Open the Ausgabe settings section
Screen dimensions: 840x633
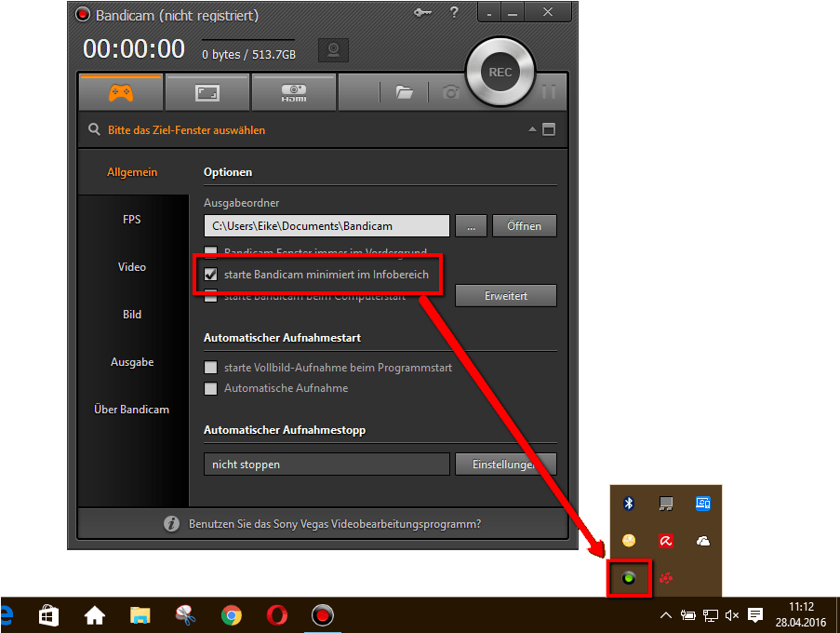pos(132,362)
